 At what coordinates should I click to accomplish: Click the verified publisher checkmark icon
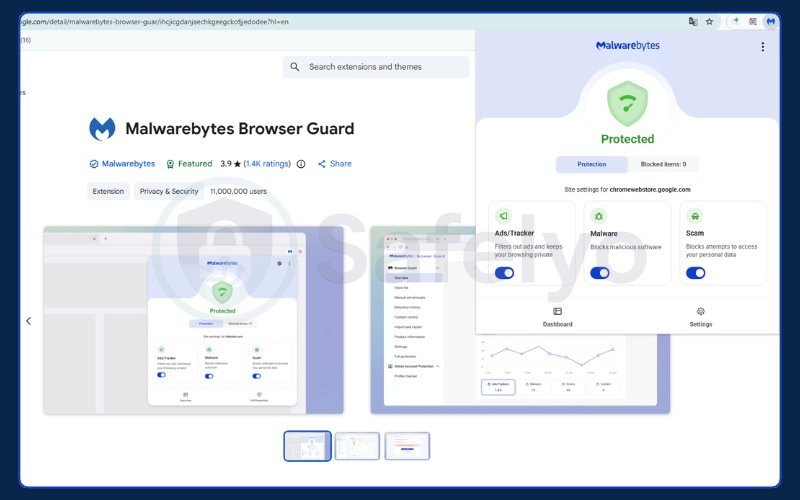click(x=94, y=164)
